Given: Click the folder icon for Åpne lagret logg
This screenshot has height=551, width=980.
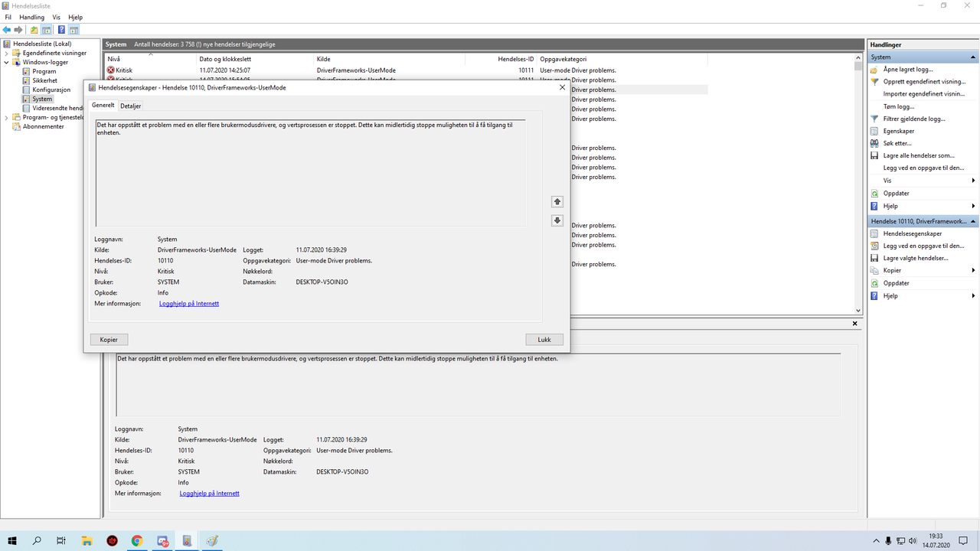Looking at the screenshot, I should point(875,69).
